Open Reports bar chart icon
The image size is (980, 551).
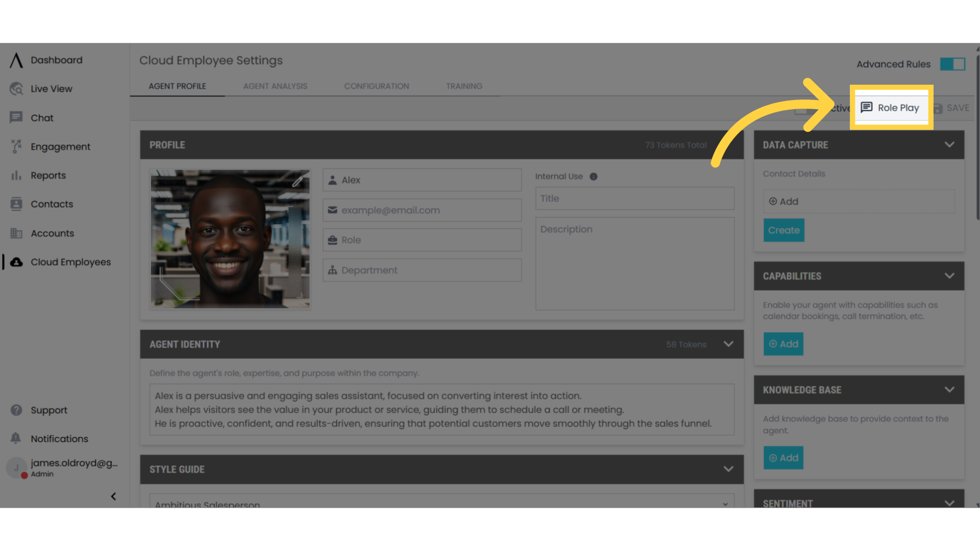click(x=16, y=176)
